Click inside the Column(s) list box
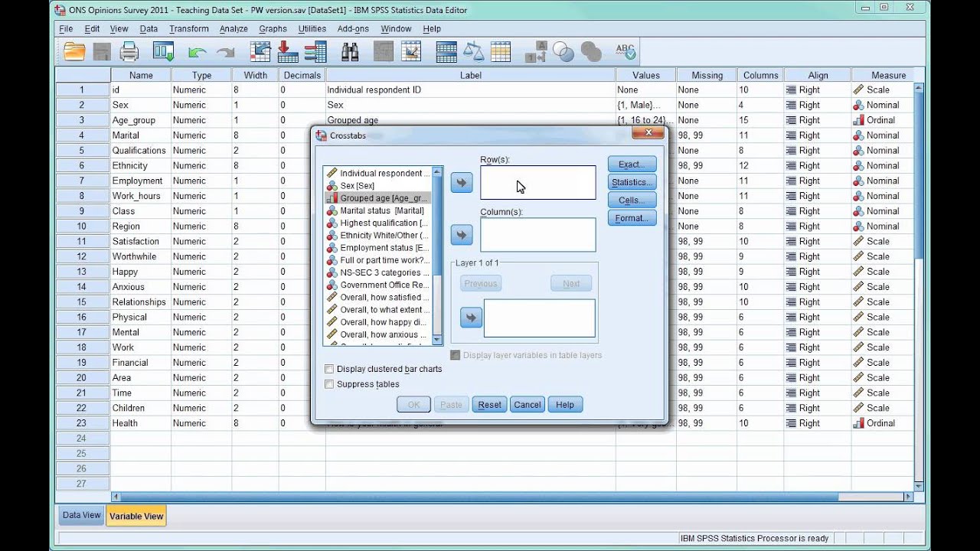Viewport: 980px width, 551px height. (538, 235)
